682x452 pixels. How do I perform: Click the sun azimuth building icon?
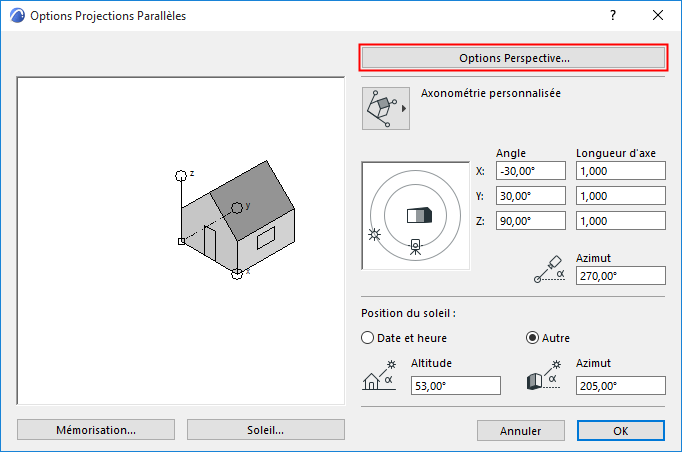(541, 378)
